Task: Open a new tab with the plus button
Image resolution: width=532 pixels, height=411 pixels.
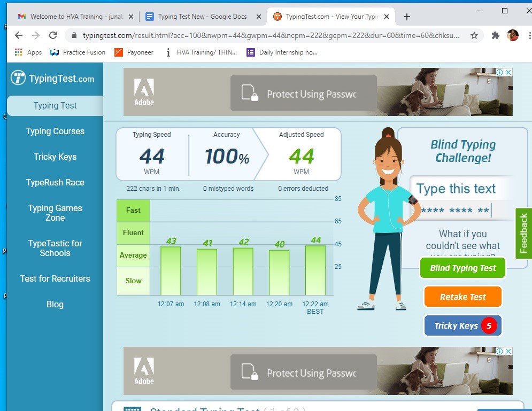Action: point(407,17)
